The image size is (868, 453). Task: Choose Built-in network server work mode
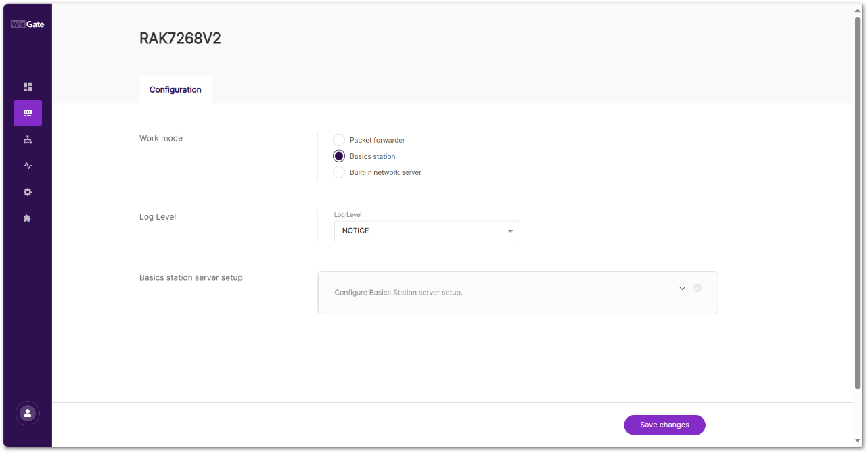coord(339,172)
